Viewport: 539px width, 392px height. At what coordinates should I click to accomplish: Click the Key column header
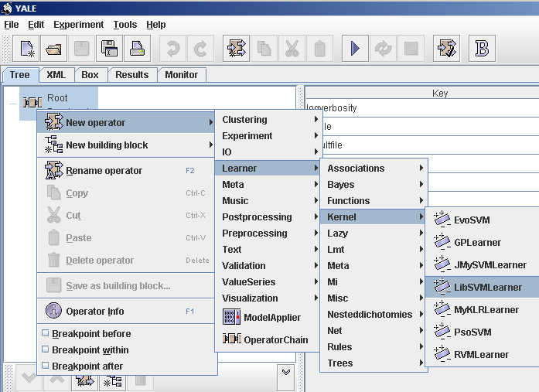tap(422, 94)
